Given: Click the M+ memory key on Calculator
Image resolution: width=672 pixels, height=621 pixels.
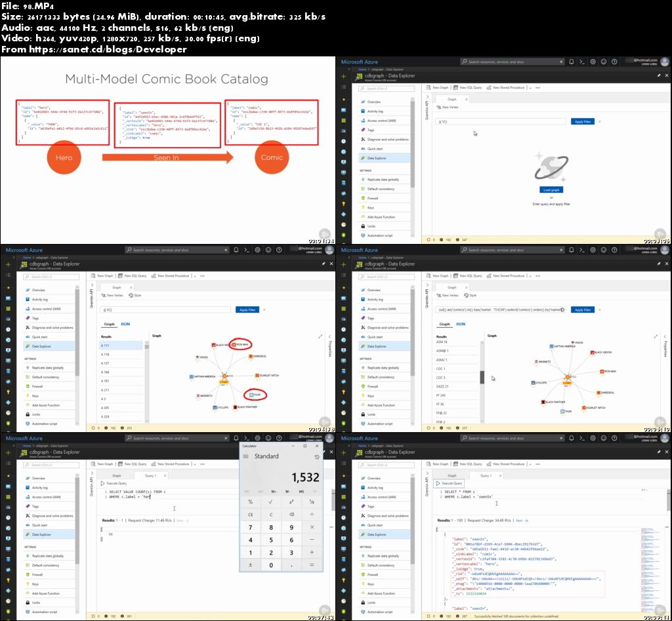Looking at the screenshot, I should coord(274,491).
